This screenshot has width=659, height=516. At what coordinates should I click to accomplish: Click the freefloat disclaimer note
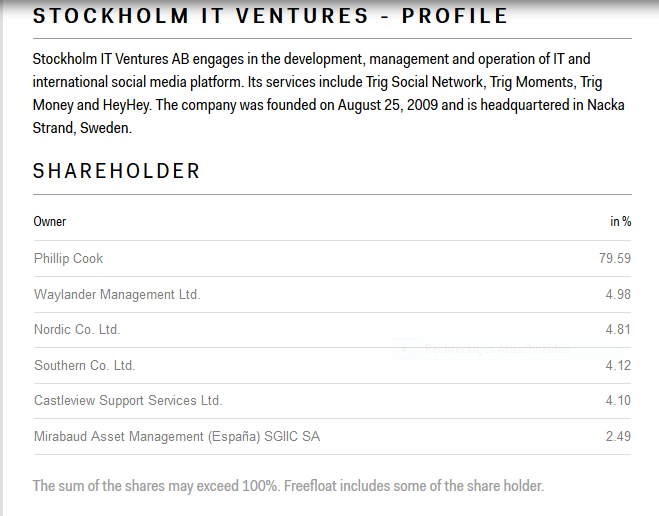[288, 486]
